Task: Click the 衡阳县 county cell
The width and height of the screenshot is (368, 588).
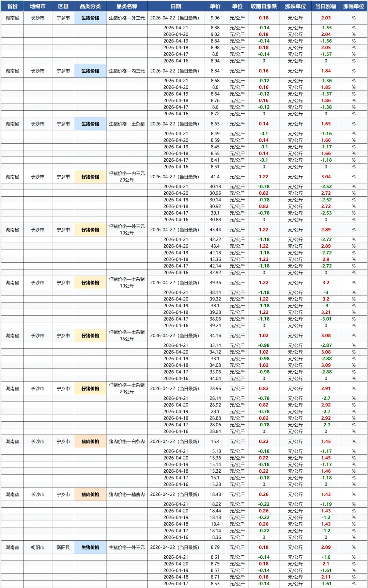Action: [x=63, y=547]
